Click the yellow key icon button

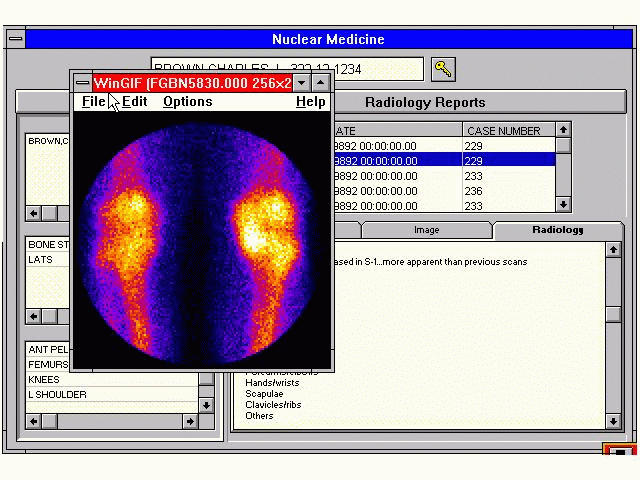(443, 69)
